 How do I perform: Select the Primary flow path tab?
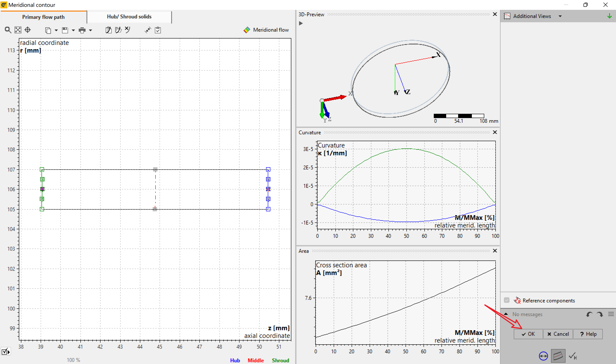tap(43, 17)
